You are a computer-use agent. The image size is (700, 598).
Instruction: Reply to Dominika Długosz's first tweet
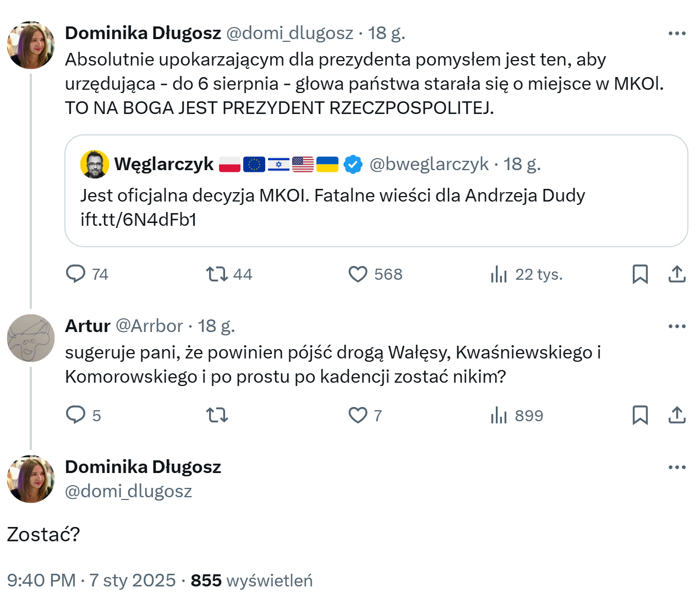(x=76, y=274)
